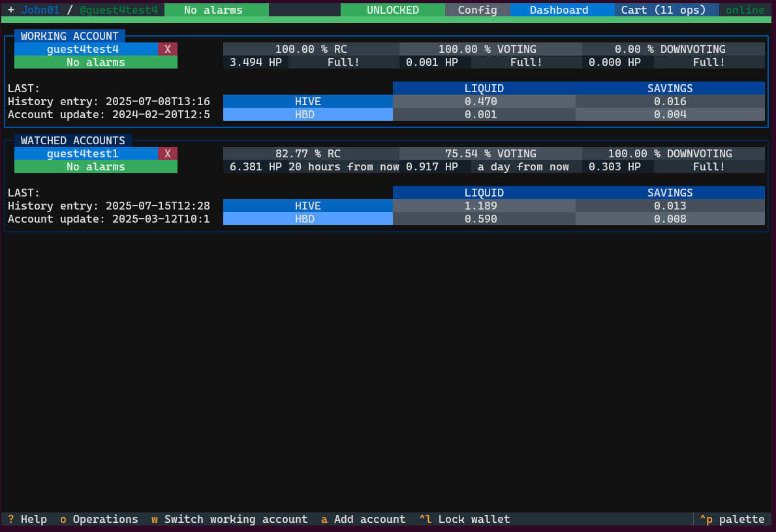Open the 0.470 liquid HIVE balance
The height and width of the screenshot is (532, 776).
click(484, 101)
